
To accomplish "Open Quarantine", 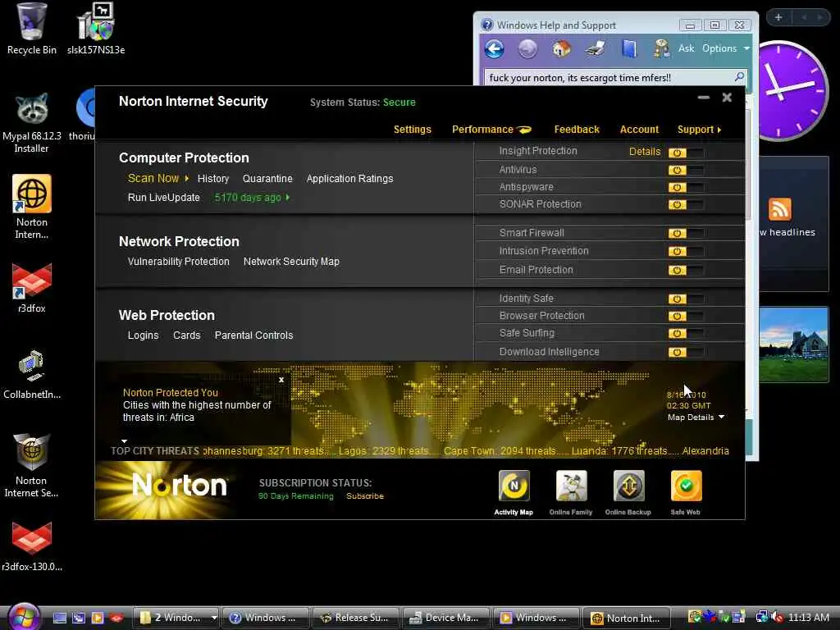I will pyautogui.click(x=267, y=179).
